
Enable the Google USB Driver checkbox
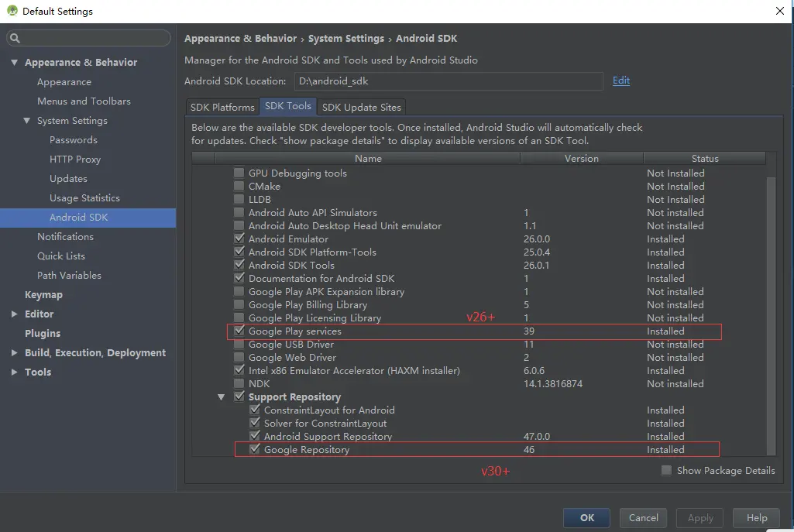(x=239, y=344)
